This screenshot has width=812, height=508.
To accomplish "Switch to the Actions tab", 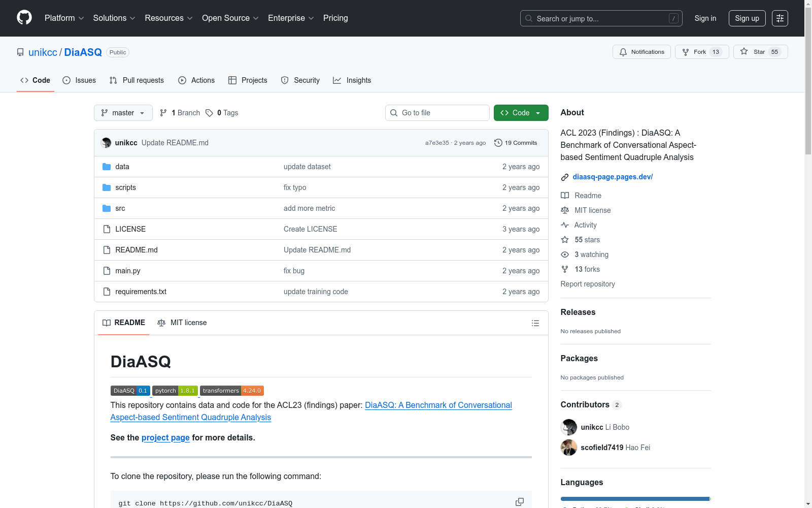I will 196,80.
